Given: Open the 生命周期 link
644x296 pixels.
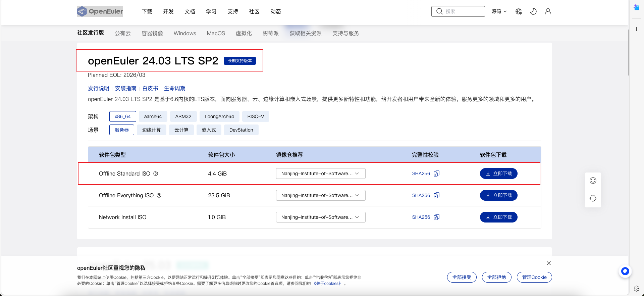Looking at the screenshot, I should tap(175, 88).
